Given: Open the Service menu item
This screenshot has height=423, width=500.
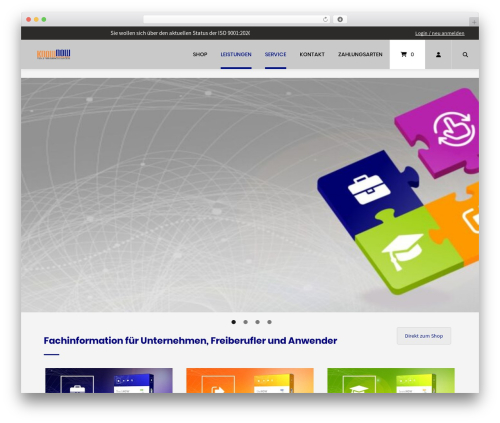Looking at the screenshot, I should (275, 54).
